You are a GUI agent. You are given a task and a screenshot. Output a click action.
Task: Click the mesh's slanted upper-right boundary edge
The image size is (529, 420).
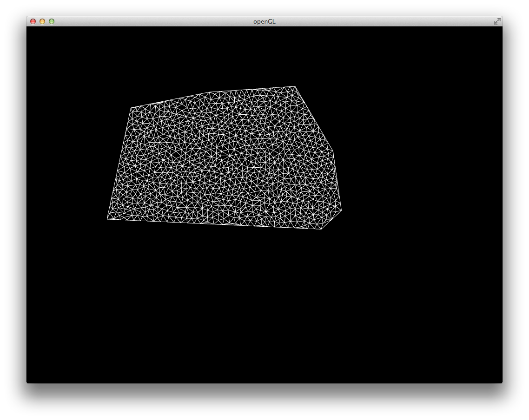tap(314, 118)
